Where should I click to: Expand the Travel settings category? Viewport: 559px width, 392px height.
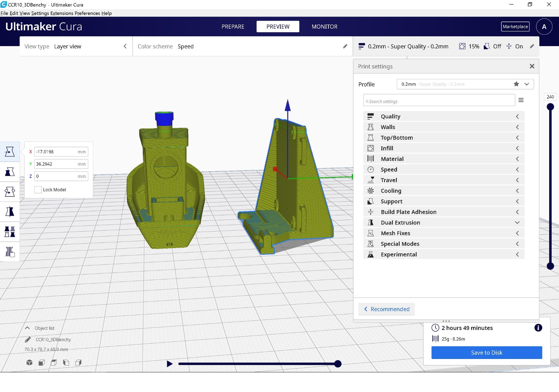click(444, 180)
